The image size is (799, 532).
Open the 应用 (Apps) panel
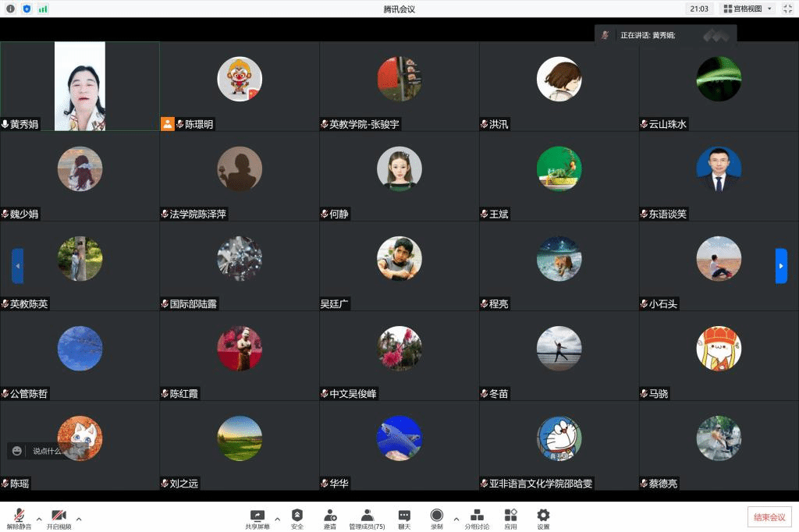click(x=511, y=516)
